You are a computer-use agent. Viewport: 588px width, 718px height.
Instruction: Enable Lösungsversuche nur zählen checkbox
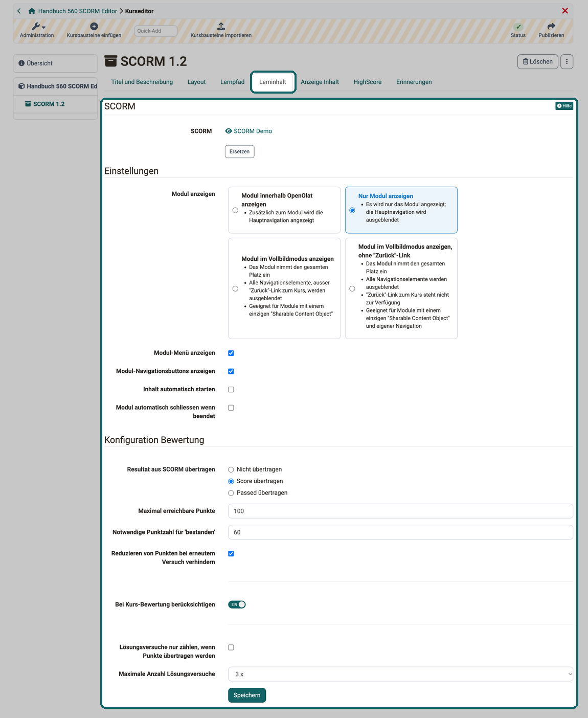pos(231,647)
